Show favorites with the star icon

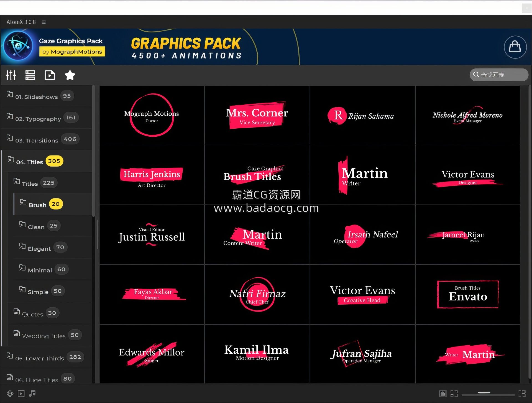pos(70,75)
